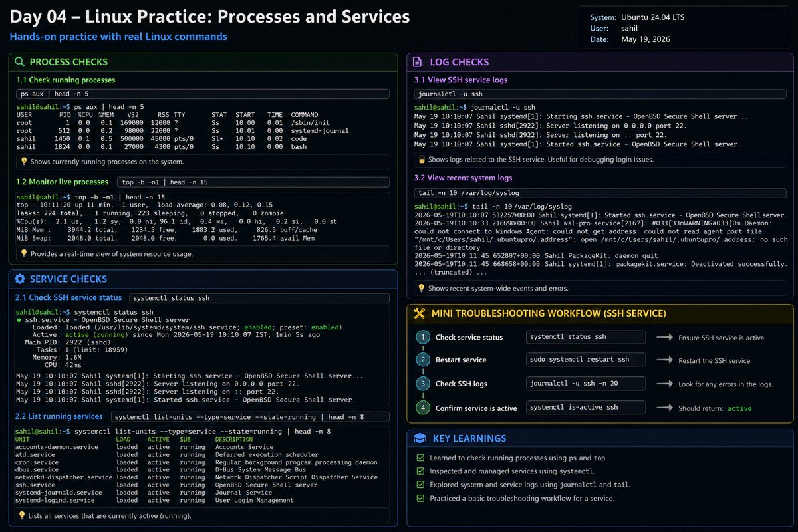Image resolution: width=798 pixels, height=532 pixels.
Task: Click lightbulb icon next to 'Lists all services'
Action: (x=21, y=515)
